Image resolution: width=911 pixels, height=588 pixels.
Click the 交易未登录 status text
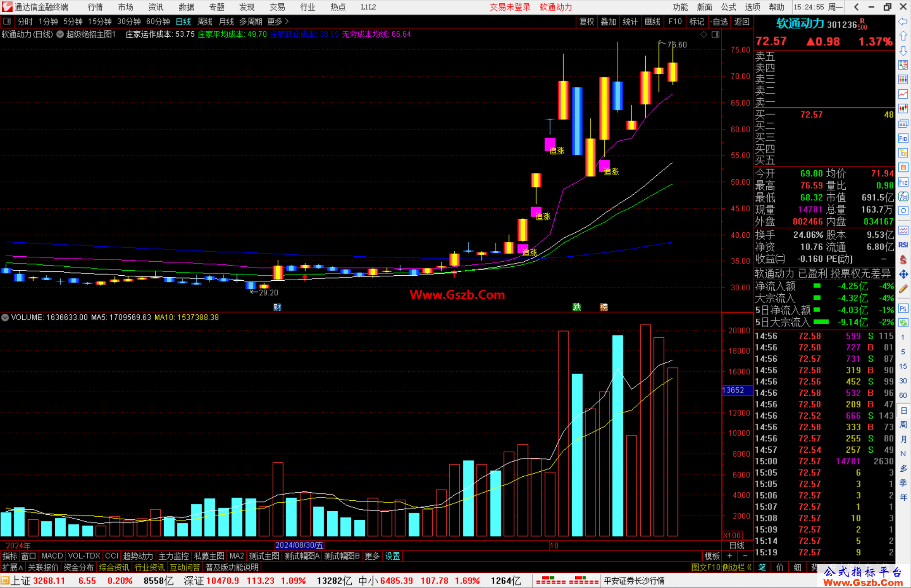pyautogui.click(x=510, y=7)
